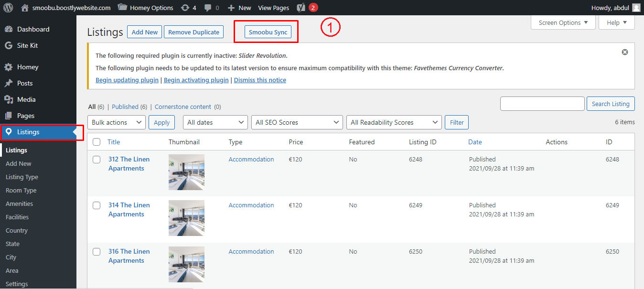Open the WordPress logo menu

[8, 8]
